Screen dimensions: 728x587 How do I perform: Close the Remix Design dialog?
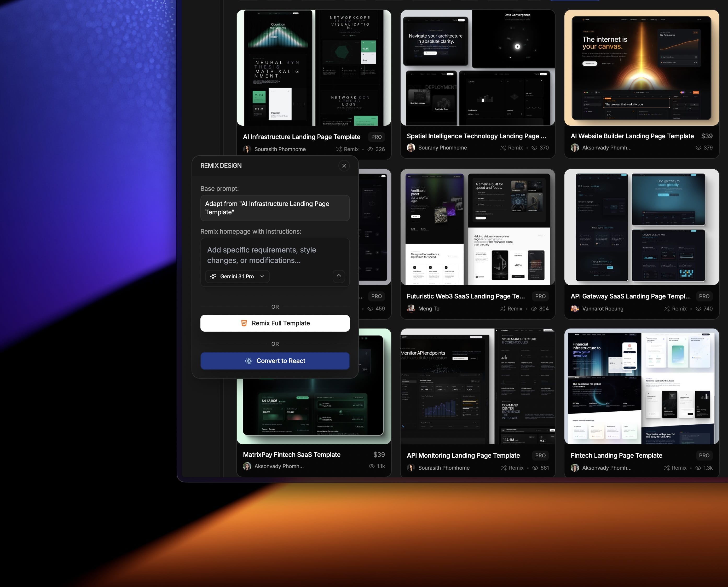point(344,166)
